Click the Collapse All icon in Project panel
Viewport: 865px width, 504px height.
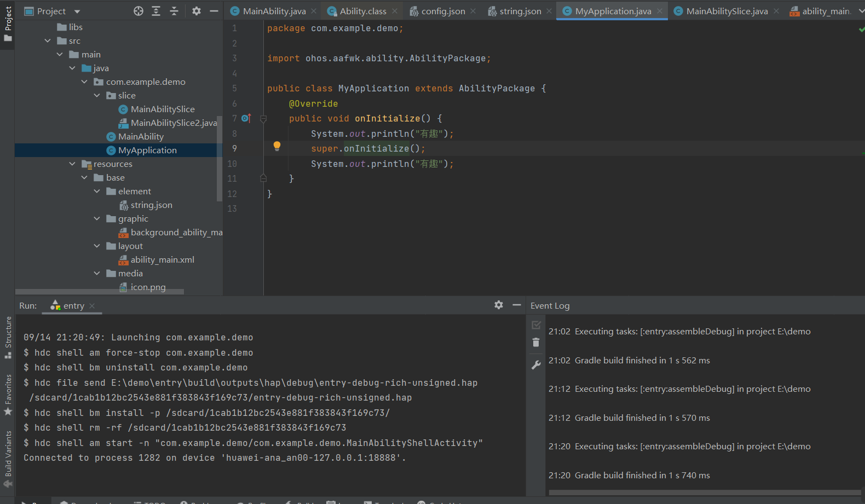tap(174, 11)
